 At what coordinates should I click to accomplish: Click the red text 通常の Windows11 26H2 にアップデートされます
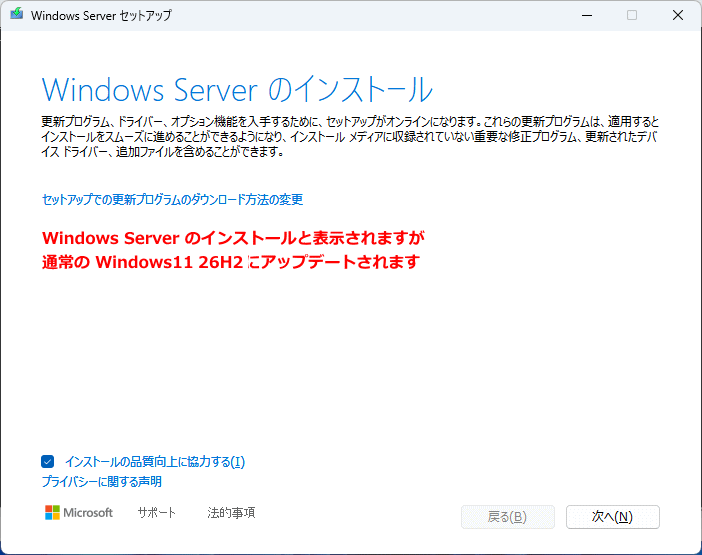coord(231,262)
